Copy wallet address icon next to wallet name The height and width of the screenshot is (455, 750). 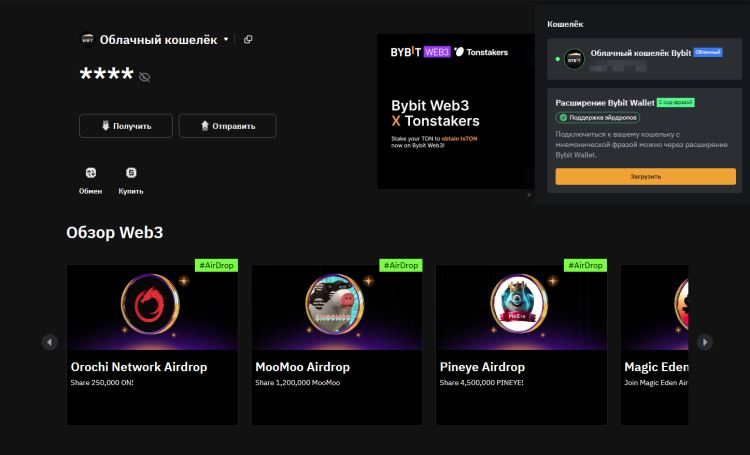tap(248, 39)
